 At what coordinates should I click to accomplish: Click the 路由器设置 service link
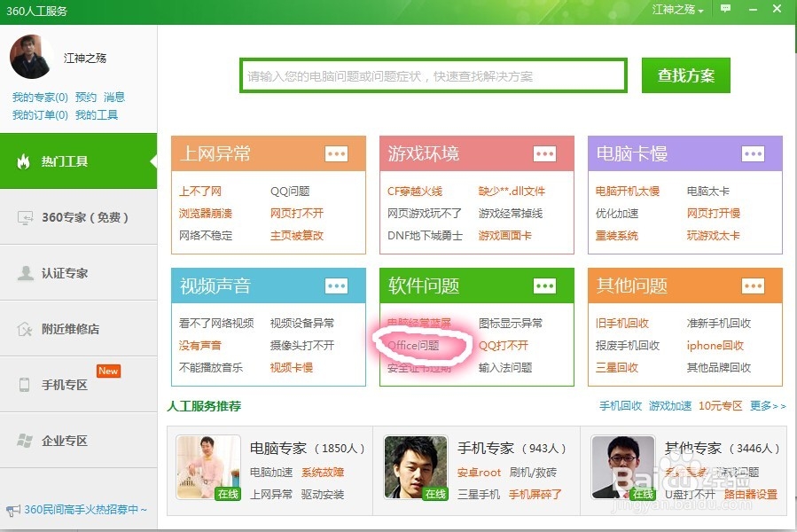(751, 495)
